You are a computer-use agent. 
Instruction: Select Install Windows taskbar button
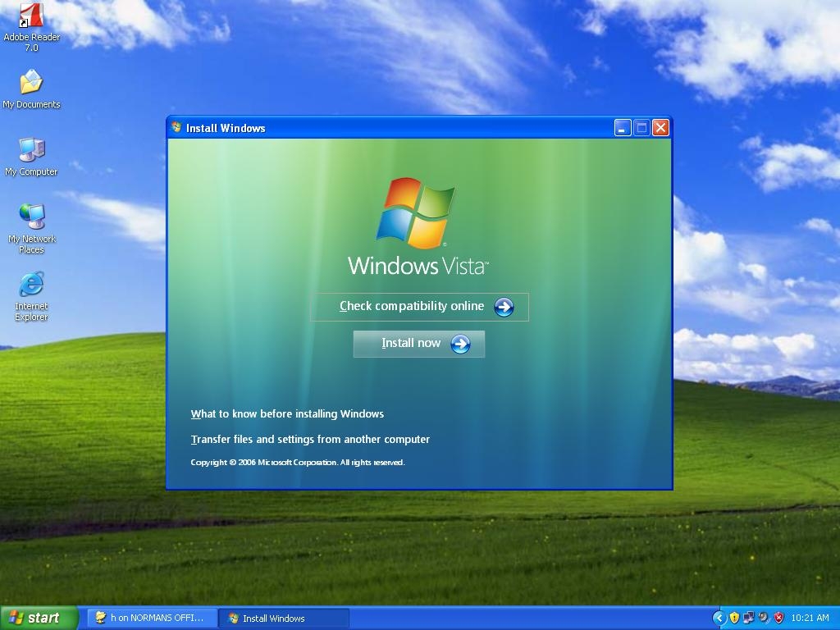(284, 618)
